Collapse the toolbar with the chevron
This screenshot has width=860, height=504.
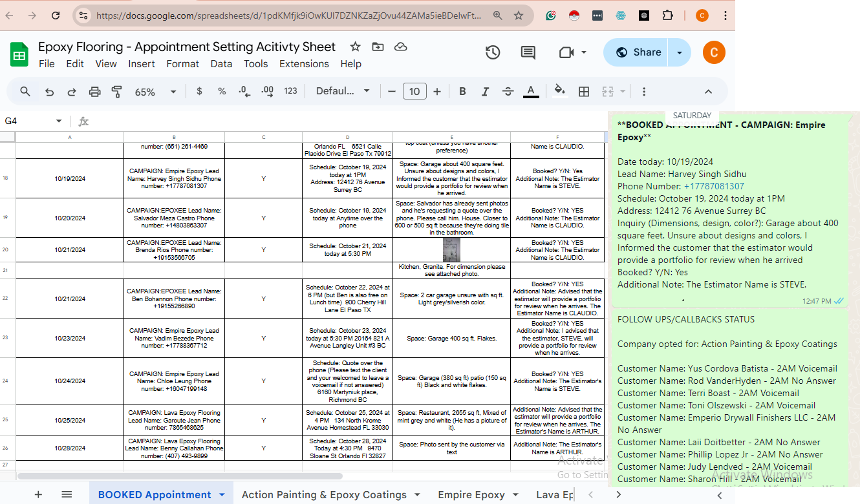708,92
